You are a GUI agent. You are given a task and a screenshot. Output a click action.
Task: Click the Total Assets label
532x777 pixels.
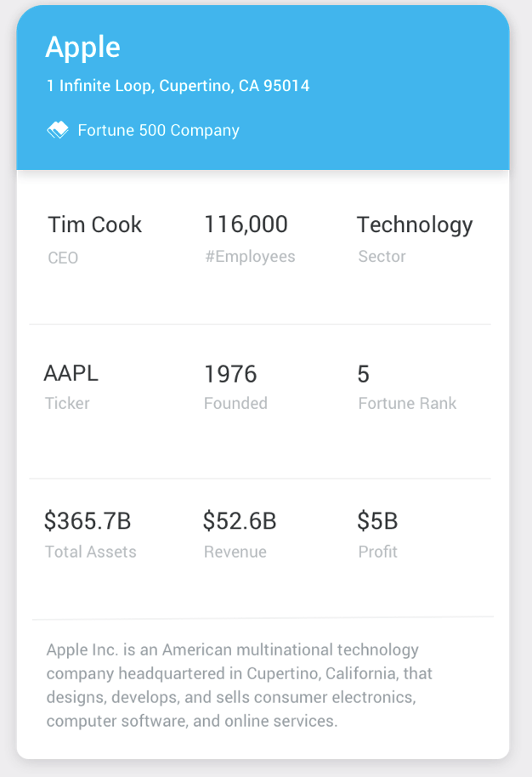point(90,552)
